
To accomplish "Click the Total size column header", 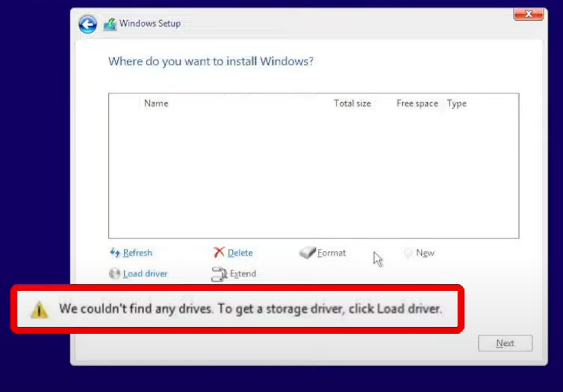I will click(x=352, y=103).
